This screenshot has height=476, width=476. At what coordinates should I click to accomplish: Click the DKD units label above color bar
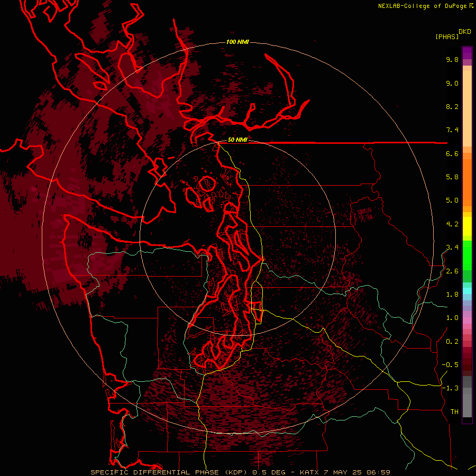pyautogui.click(x=465, y=32)
